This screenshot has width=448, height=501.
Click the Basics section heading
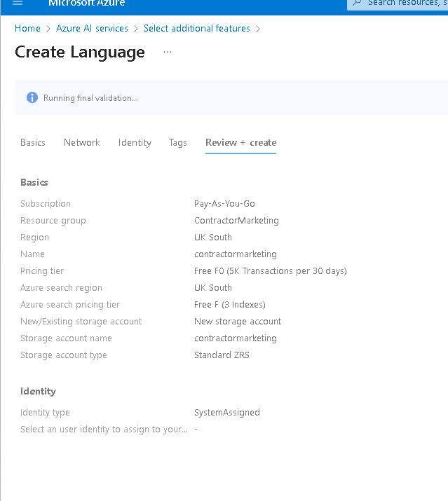tap(34, 182)
